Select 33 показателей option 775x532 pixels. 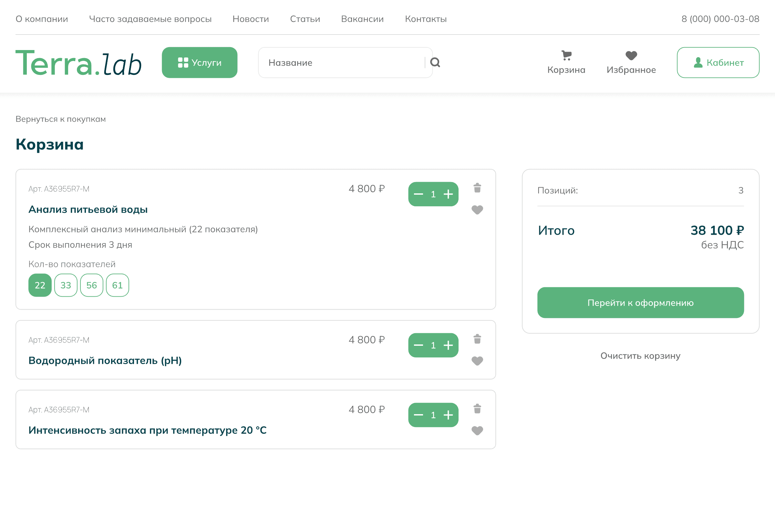(x=66, y=285)
